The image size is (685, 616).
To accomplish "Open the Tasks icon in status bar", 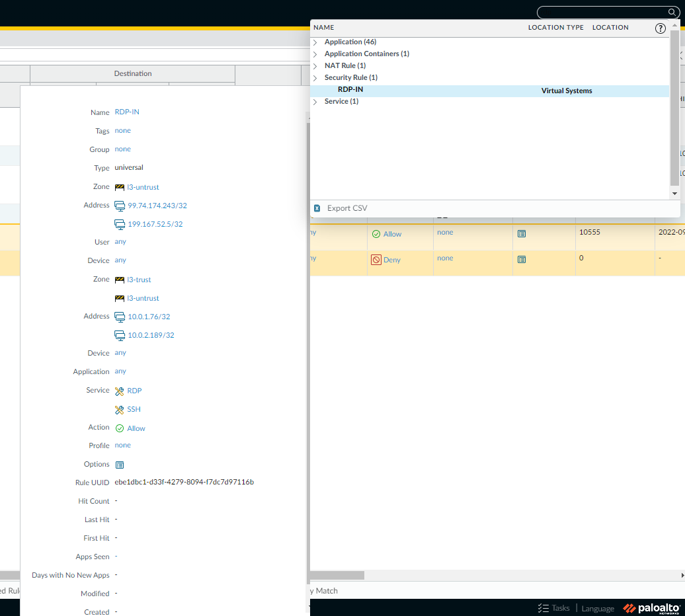I will tap(544, 608).
